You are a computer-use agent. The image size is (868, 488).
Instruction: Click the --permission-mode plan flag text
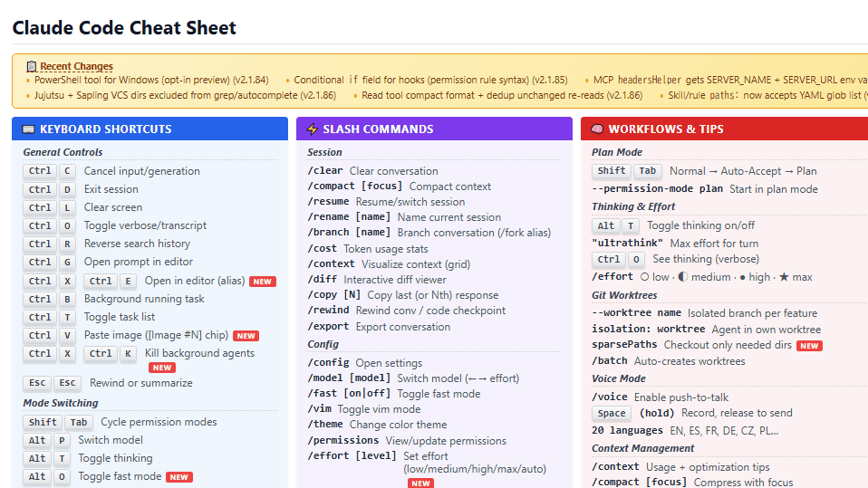point(657,189)
